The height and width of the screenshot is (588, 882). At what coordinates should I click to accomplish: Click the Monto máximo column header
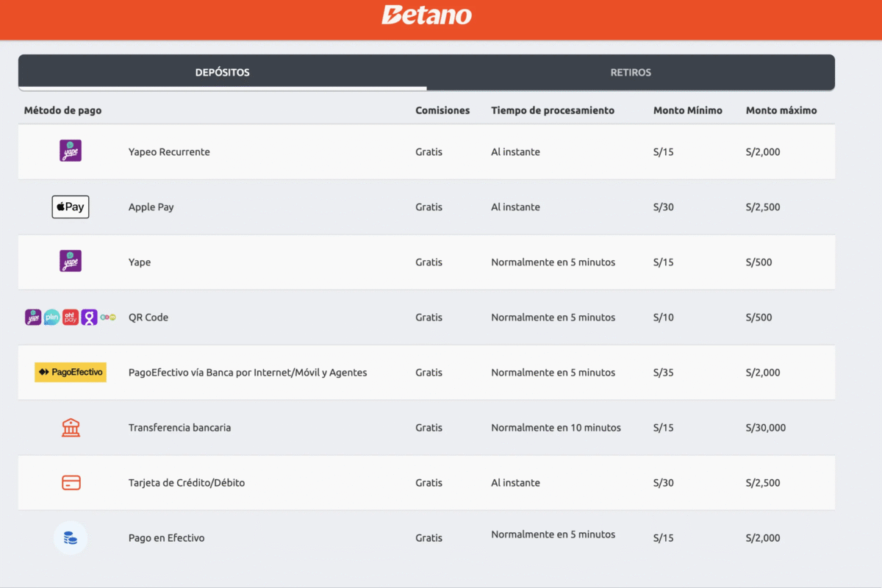781,110
